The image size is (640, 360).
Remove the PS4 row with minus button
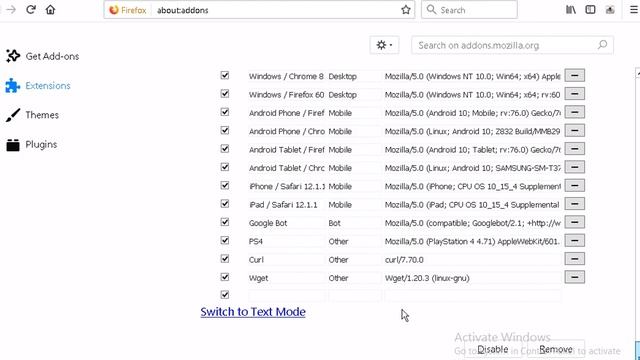[574, 241]
